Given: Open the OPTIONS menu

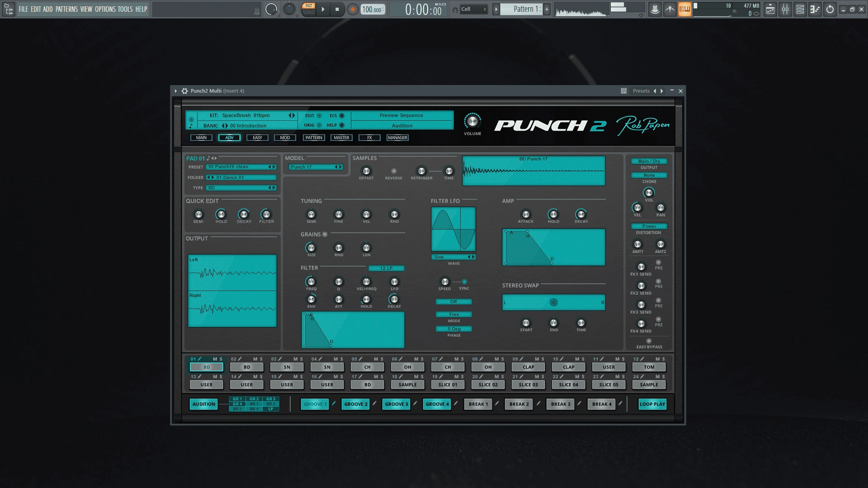Looking at the screenshot, I should coord(105,9).
